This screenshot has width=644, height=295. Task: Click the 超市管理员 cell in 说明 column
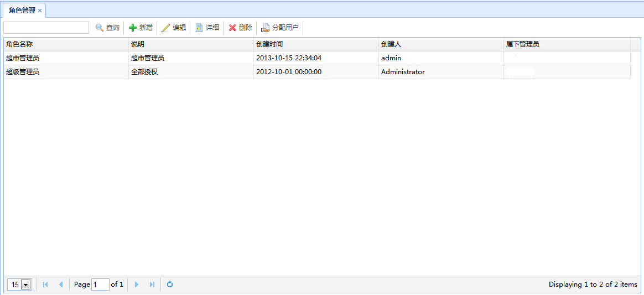(191, 58)
